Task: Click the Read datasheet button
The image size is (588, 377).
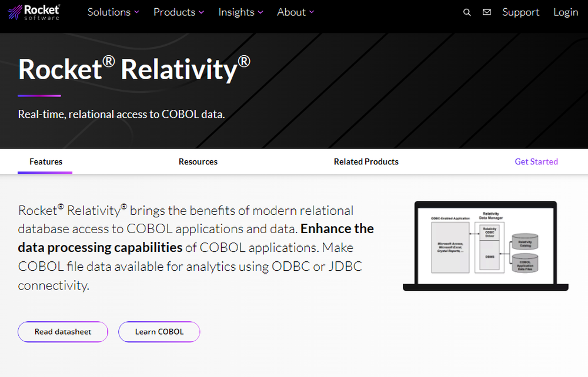Action: coord(62,332)
